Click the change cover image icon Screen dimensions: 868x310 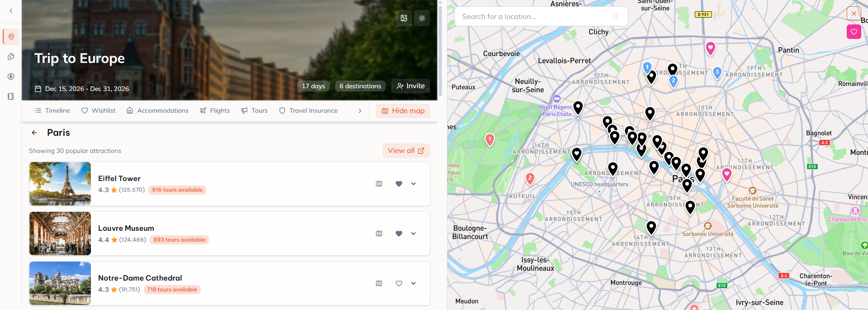tap(404, 18)
